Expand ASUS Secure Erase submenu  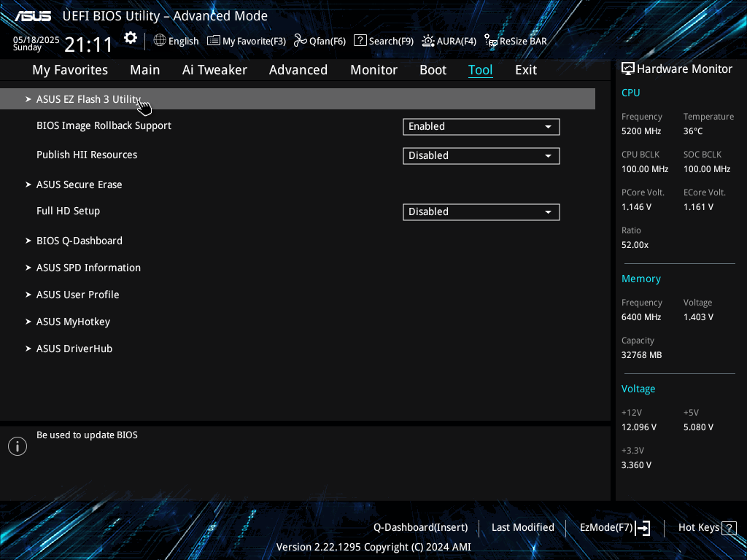(x=79, y=184)
